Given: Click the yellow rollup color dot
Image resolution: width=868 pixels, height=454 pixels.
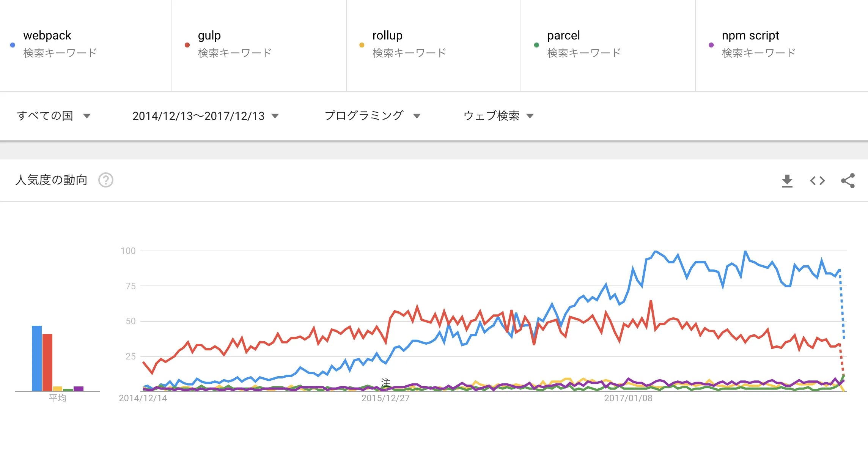Looking at the screenshot, I should pyautogui.click(x=362, y=44).
